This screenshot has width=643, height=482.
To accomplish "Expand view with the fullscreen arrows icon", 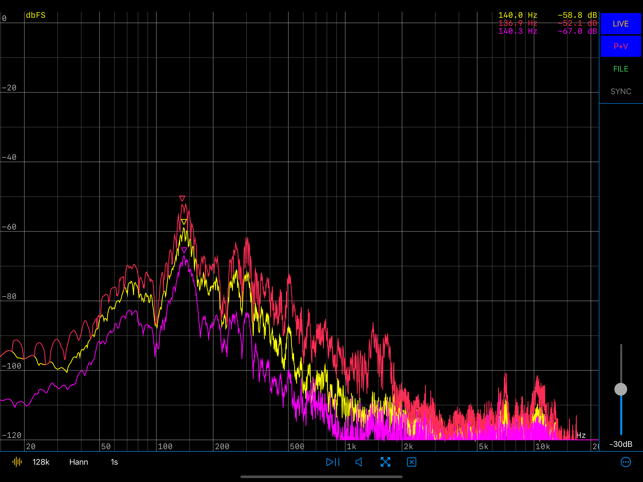I will (x=385, y=462).
